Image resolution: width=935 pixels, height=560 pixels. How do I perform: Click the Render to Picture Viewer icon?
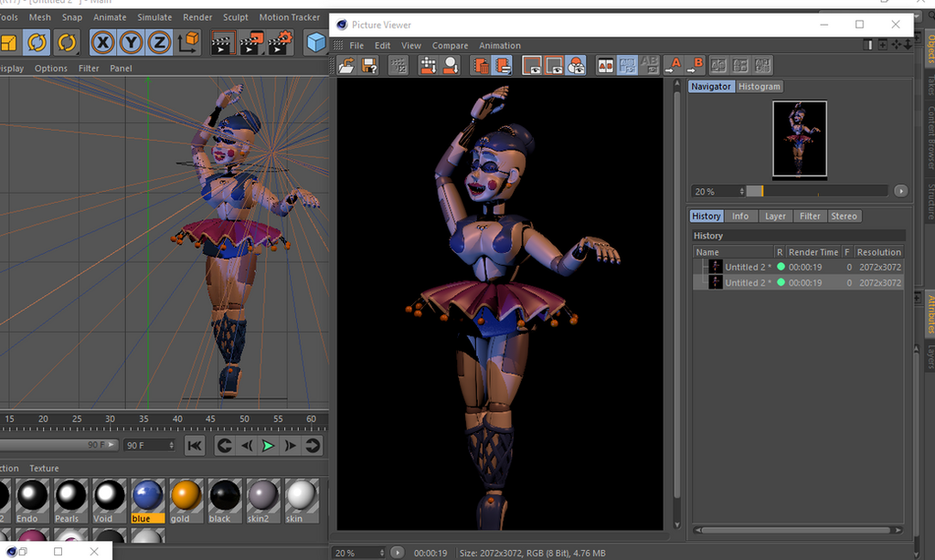[250, 43]
